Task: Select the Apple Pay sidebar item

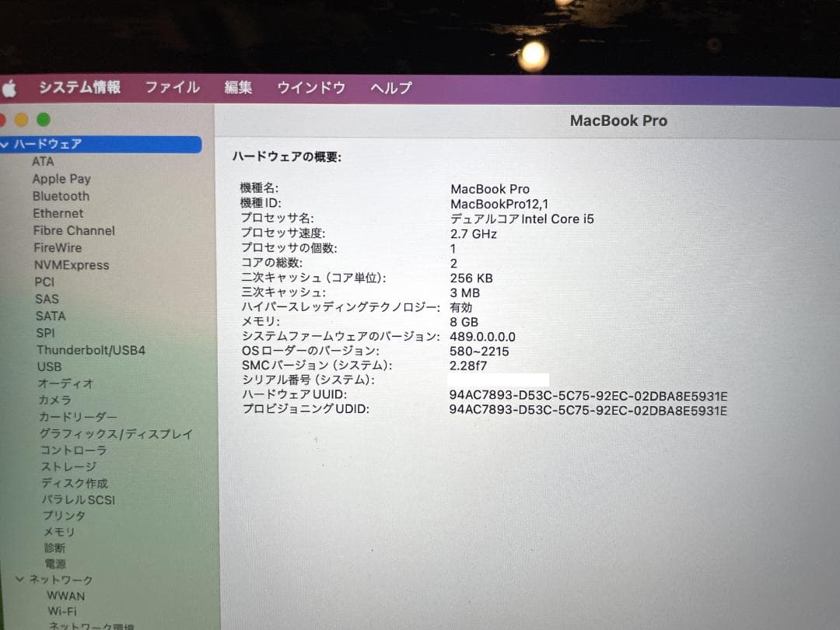Action: coord(61,179)
